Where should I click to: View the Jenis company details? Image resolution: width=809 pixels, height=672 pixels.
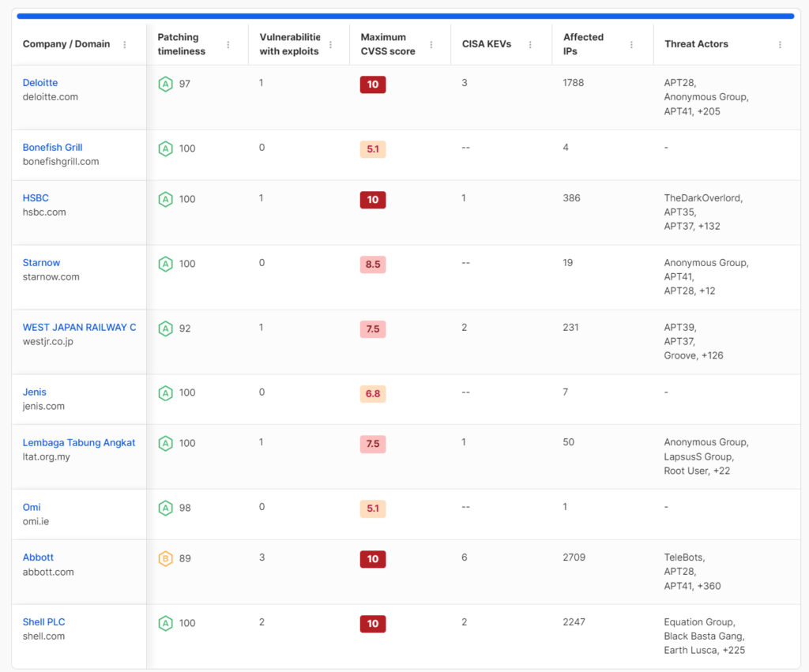pos(35,392)
